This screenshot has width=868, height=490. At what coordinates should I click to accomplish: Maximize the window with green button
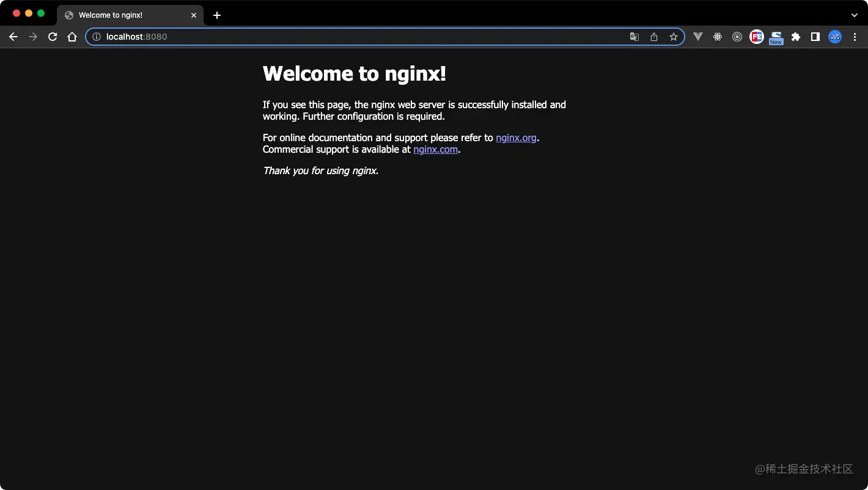pos(41,13)
